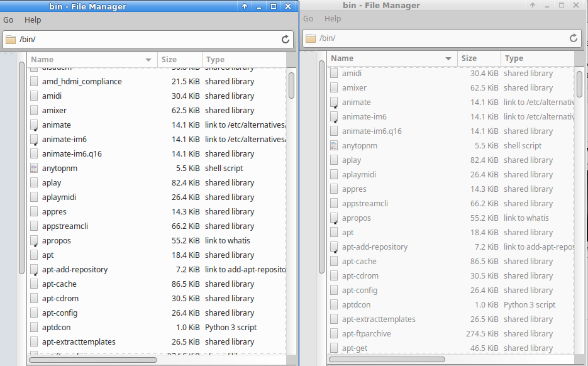The height and width of the screenshot is (366, 588).
Task: Click the roll-up arrow button on left titlebar
Action: 245,6
